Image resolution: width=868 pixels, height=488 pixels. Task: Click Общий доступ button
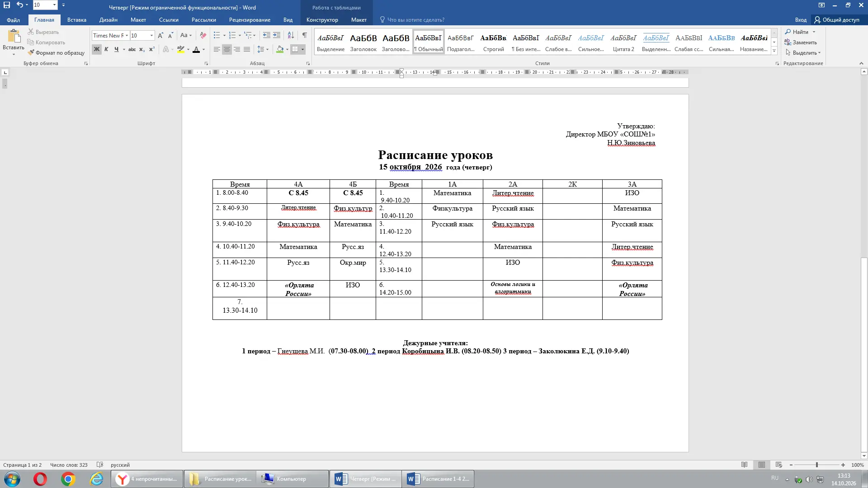click(x=837, y=20)
